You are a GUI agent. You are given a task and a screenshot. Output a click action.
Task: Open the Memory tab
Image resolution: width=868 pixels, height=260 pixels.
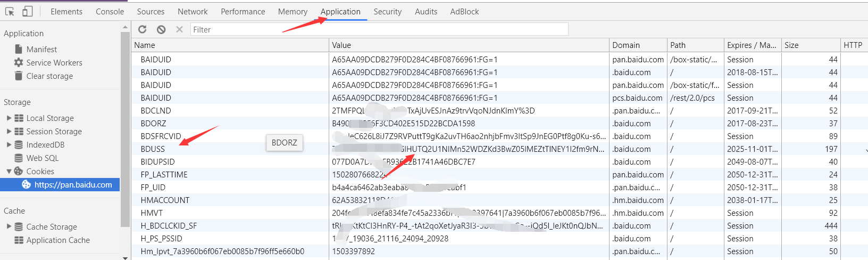click(293, 11)
